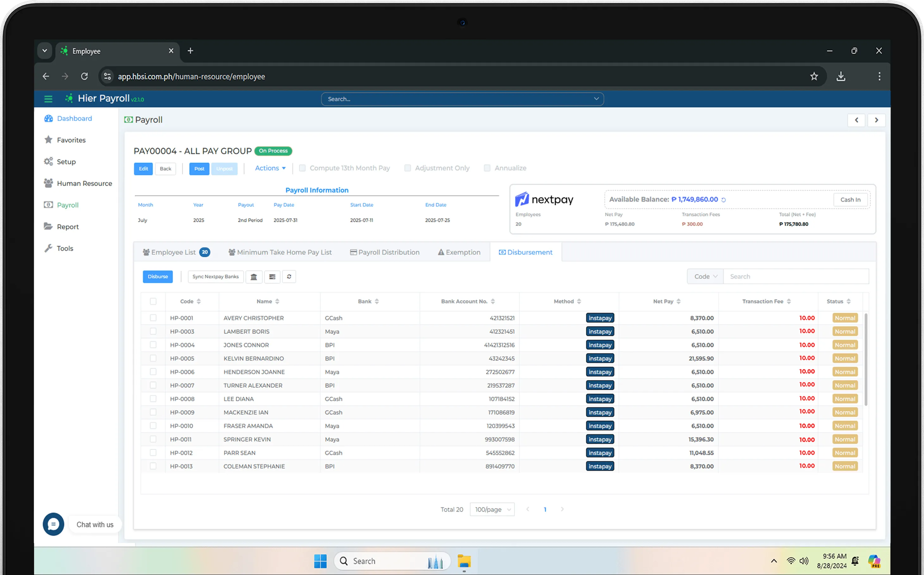Select the Disbursement tab
924x575 pixels.
(x=526, y=252)
